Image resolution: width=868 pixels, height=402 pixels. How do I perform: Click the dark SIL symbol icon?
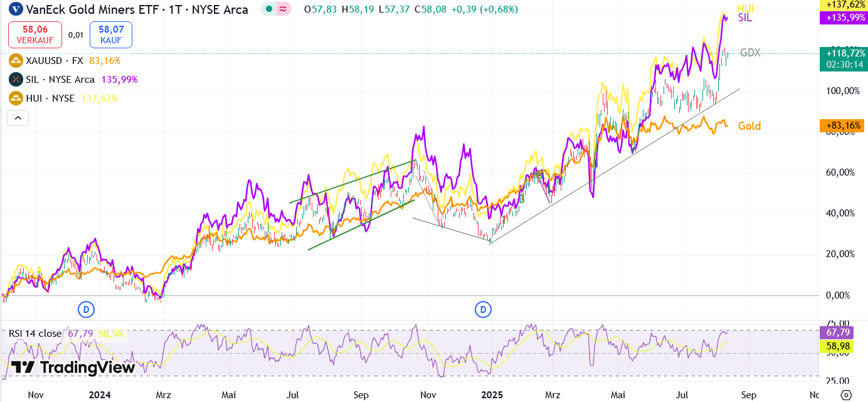coord(15,80)
